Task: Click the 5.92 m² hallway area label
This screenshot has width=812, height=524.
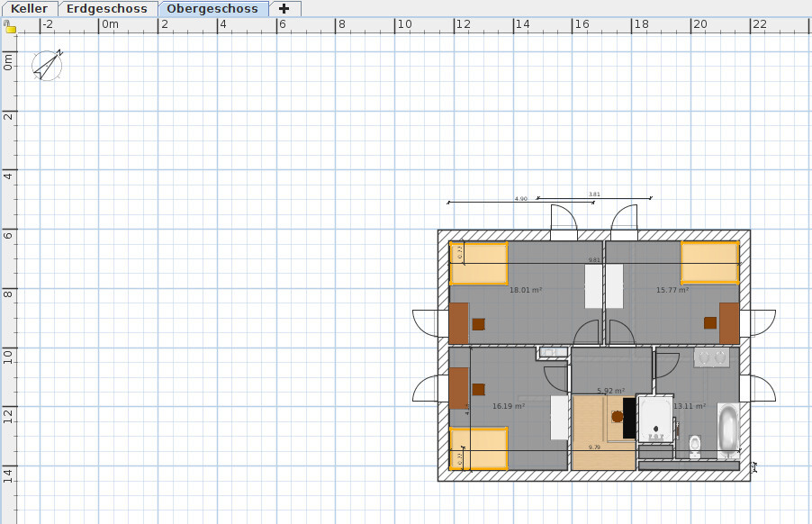Action: tap(610, 391)
